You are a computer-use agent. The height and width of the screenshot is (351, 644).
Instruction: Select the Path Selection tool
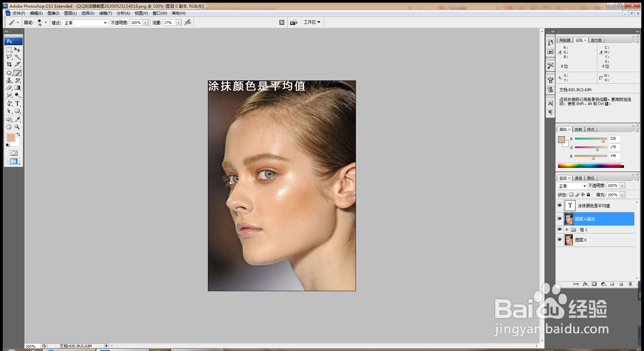coord(9,111)
